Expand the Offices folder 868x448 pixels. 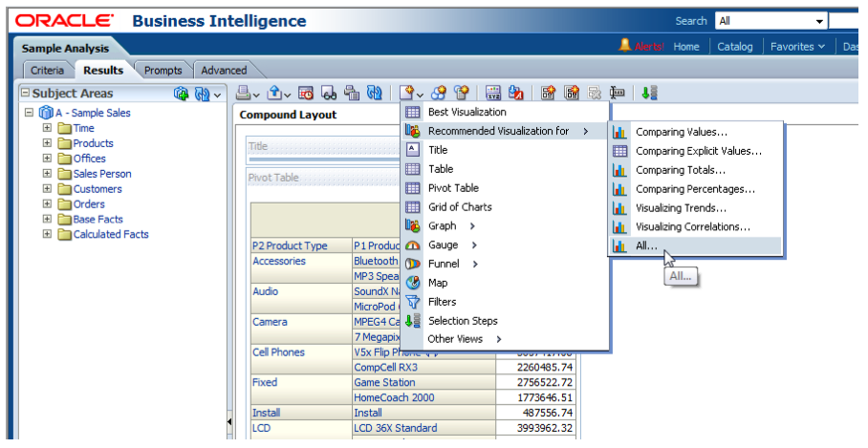coord(48,159)
